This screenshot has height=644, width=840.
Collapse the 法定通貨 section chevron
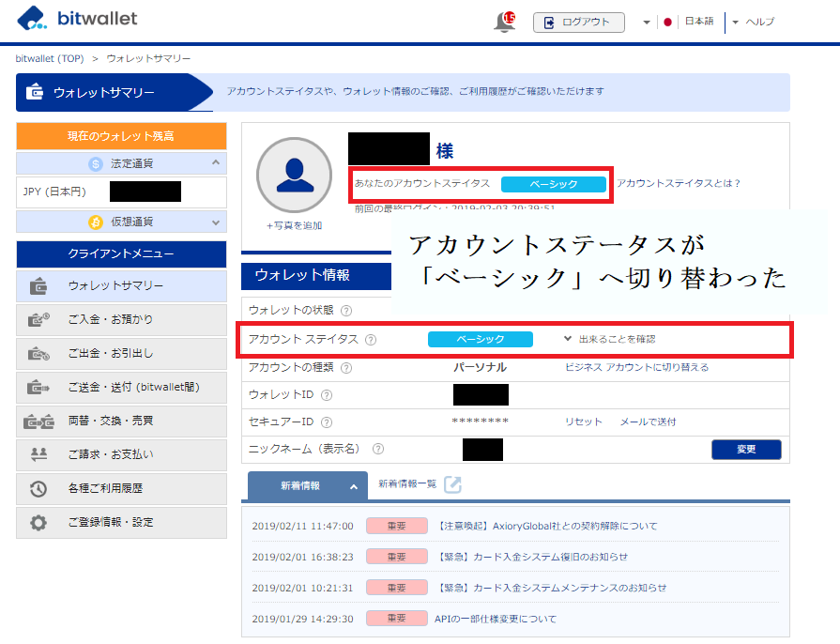(216, 162)
